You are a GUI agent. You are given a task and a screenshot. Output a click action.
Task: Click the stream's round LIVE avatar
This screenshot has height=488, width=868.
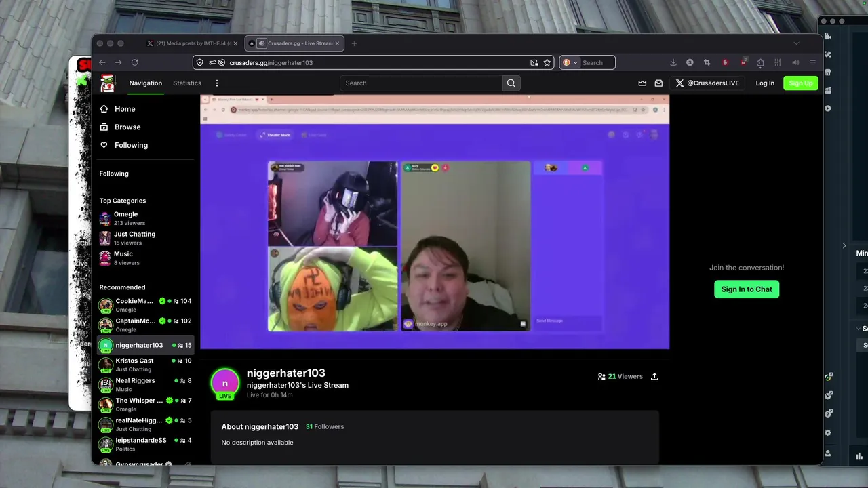point(225,384)
